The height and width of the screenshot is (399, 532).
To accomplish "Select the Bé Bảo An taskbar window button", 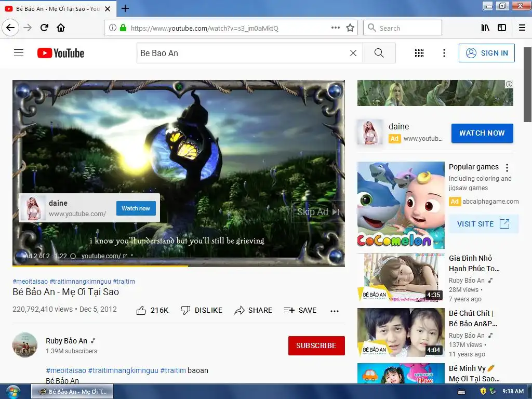I will click(x=72, y=392).
